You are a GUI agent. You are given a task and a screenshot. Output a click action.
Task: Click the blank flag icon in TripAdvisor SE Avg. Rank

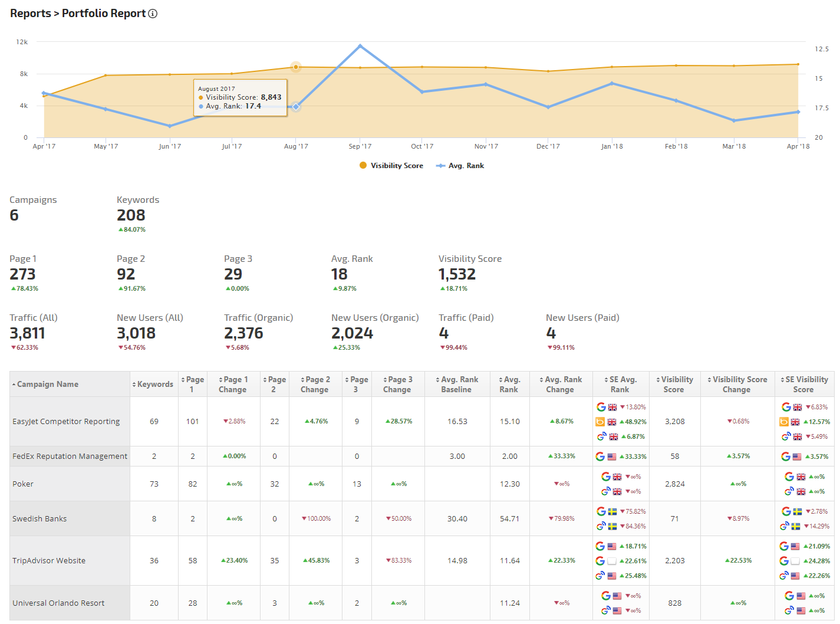pos(612,561)
